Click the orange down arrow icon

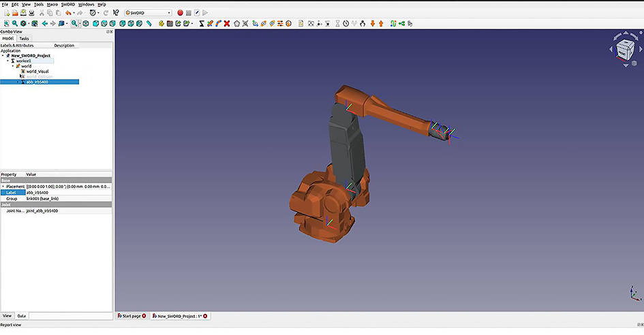pos(372,24)
